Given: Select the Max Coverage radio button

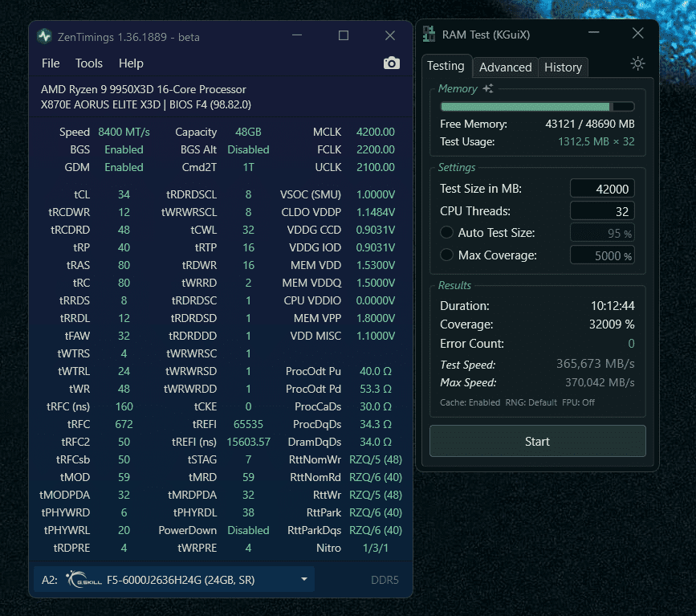Looking at the screenshot, I should point(446,255).
